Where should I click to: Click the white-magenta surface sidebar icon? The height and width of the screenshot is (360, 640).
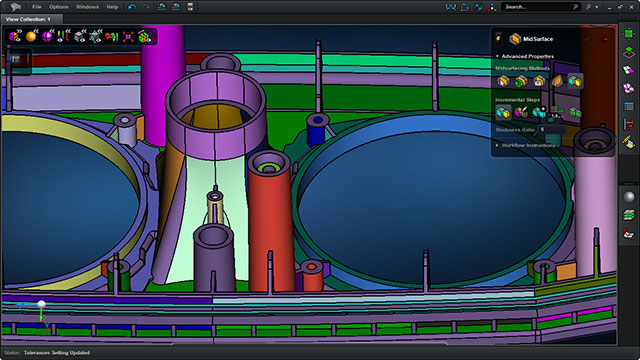629,70
